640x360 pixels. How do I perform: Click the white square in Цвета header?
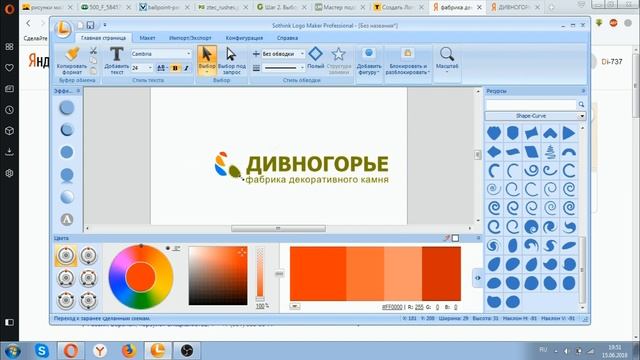[x=455, y=238]
